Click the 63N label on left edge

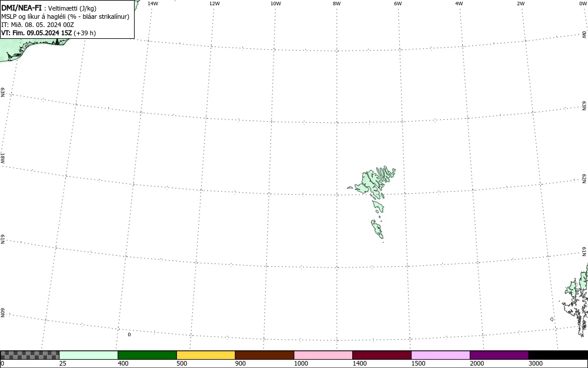[2, 92]
